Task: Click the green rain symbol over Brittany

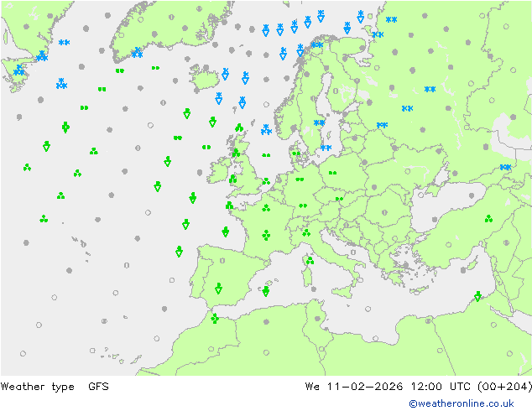Action: coord(229,205)
